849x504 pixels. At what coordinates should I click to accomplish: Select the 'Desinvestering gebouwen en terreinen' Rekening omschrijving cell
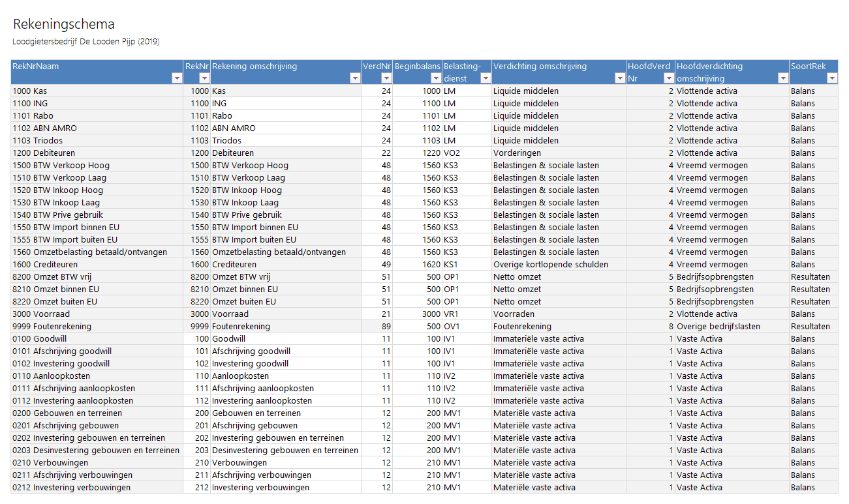tap(285, 451)
